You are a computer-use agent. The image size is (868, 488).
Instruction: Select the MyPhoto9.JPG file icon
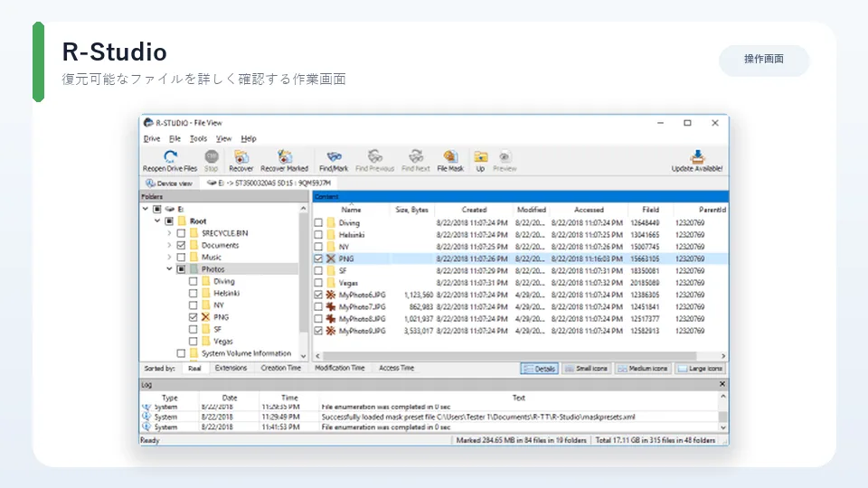331,331
